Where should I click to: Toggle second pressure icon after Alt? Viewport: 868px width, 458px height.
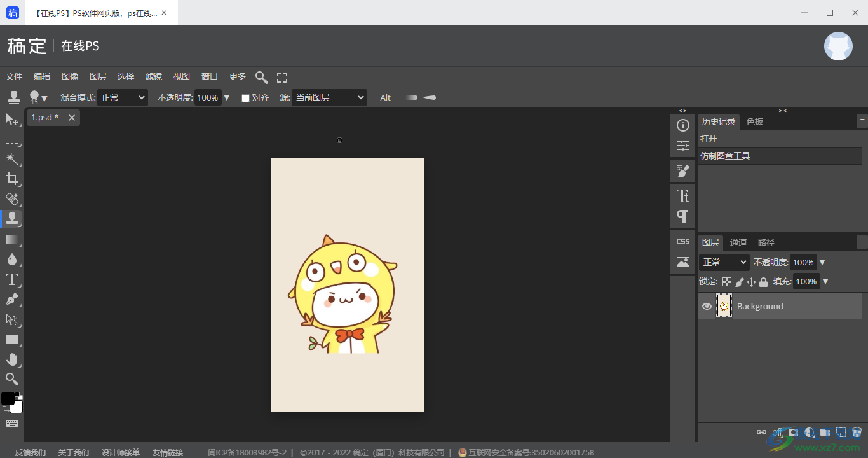point(430,98)
